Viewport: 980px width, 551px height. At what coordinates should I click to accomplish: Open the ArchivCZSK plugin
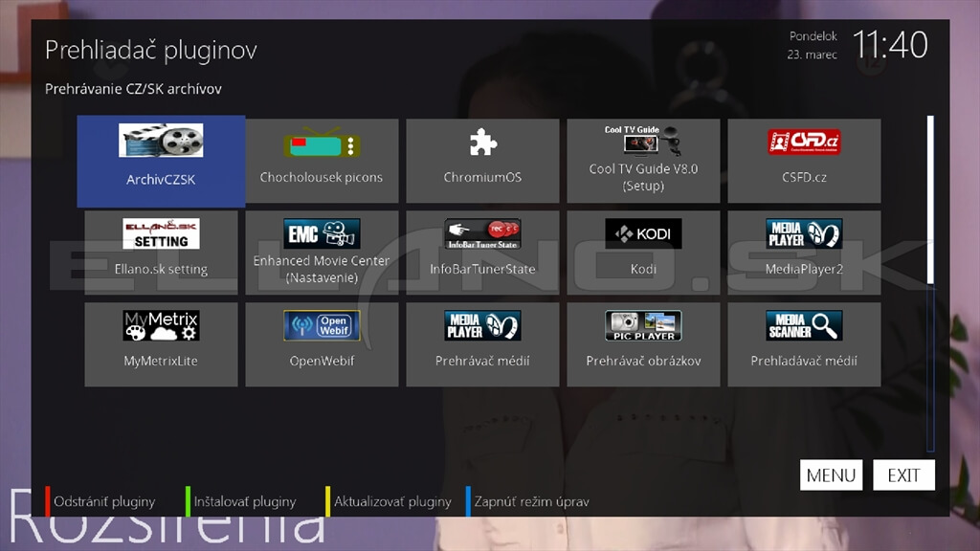(161, 161)
